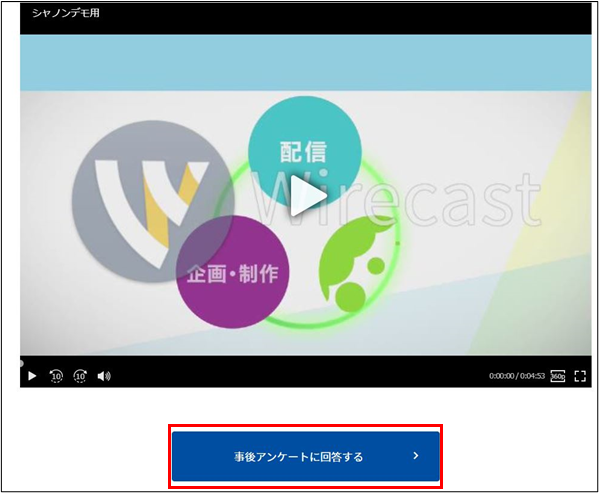Click the teal 配信 circle in the video
The image size is (599, 493).
(x=304, y=153)
